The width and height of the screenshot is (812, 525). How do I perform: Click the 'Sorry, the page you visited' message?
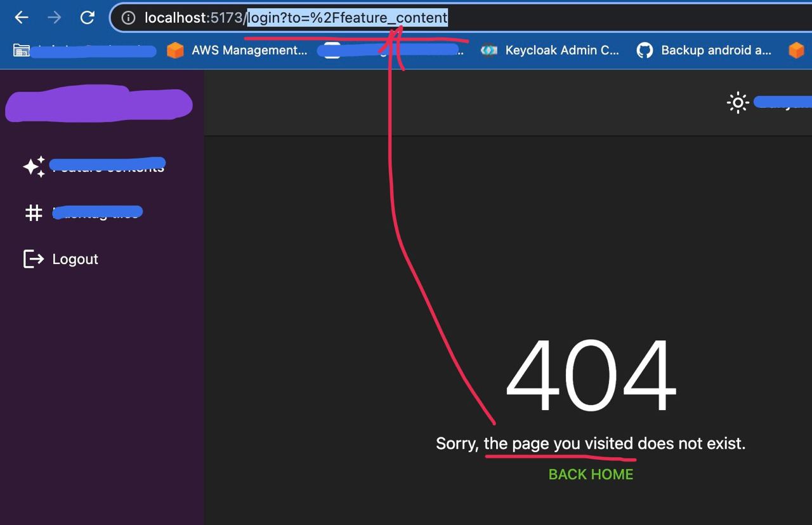click(x=591, y=443)
